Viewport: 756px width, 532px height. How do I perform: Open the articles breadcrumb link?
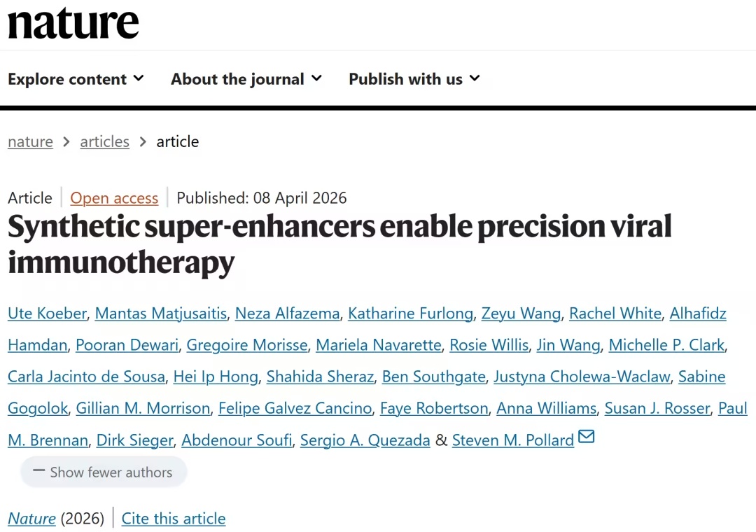(104, 141)
